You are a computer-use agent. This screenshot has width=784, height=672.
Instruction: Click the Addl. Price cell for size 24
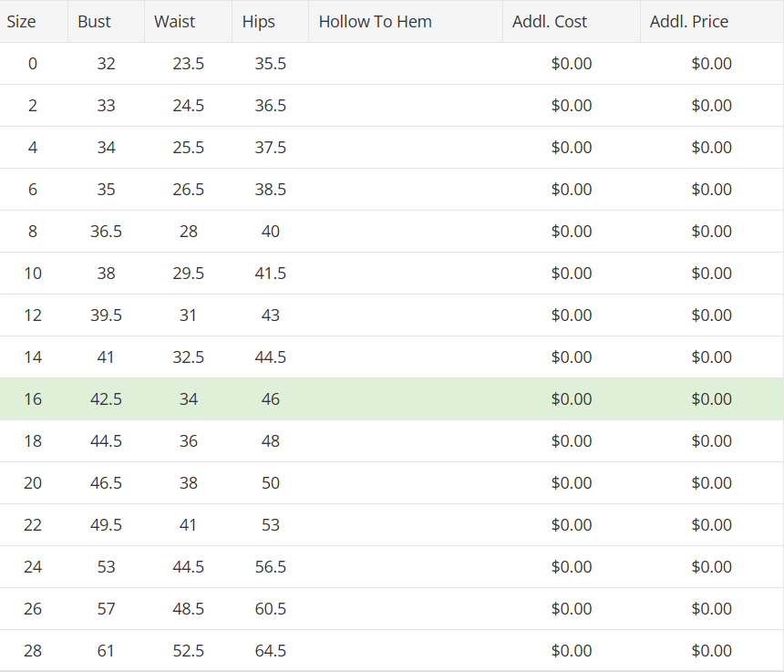(711, 567)
